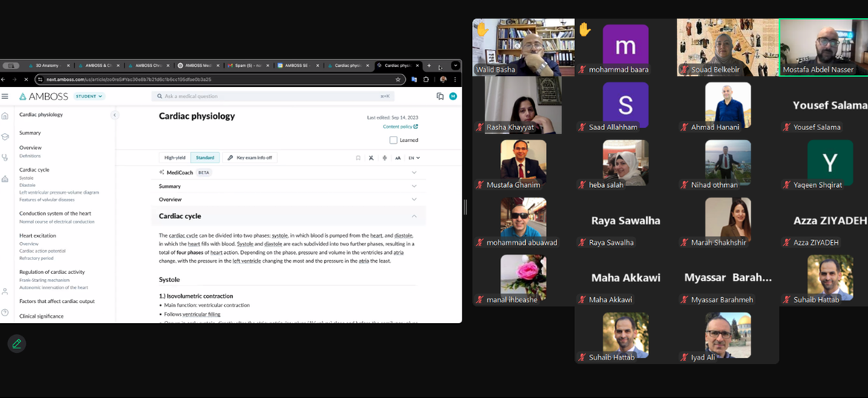Go to AMBOSS home via house sidebar icon

point(5,116)
